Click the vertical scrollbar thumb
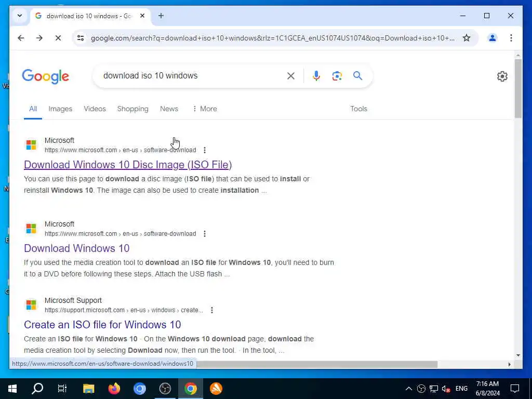The height and width of the screenshot is (399, 532). pyautogui.click(x=518, y=88)
